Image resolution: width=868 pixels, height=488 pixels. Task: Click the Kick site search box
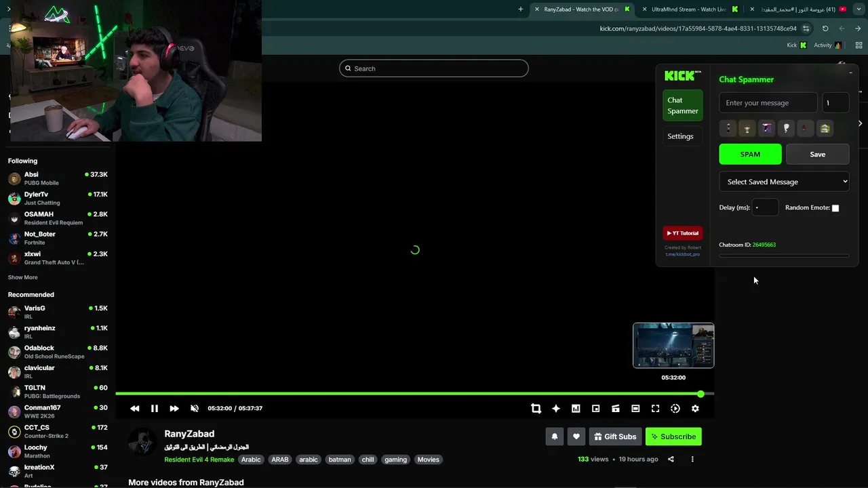(434, 68)
